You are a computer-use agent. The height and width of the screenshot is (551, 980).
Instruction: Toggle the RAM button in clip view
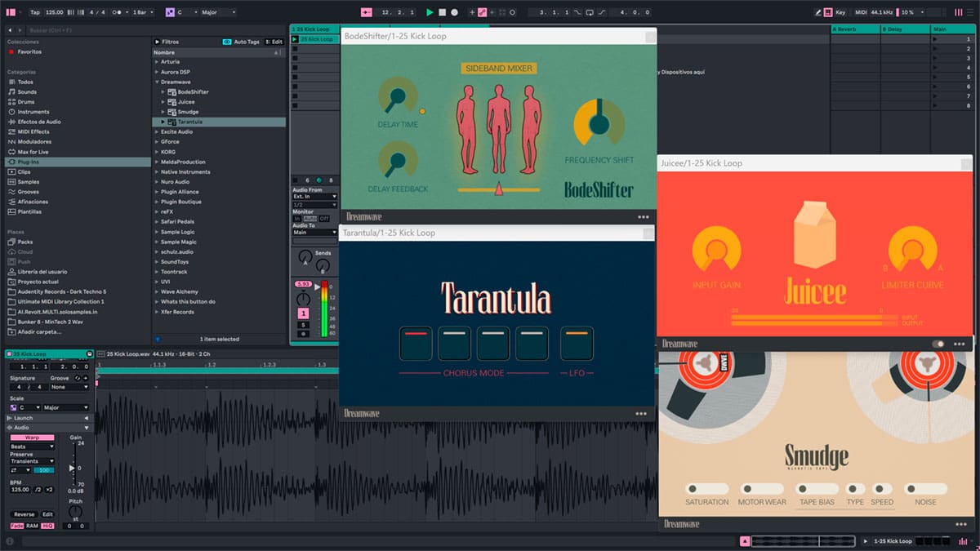(x=32, y=526)
